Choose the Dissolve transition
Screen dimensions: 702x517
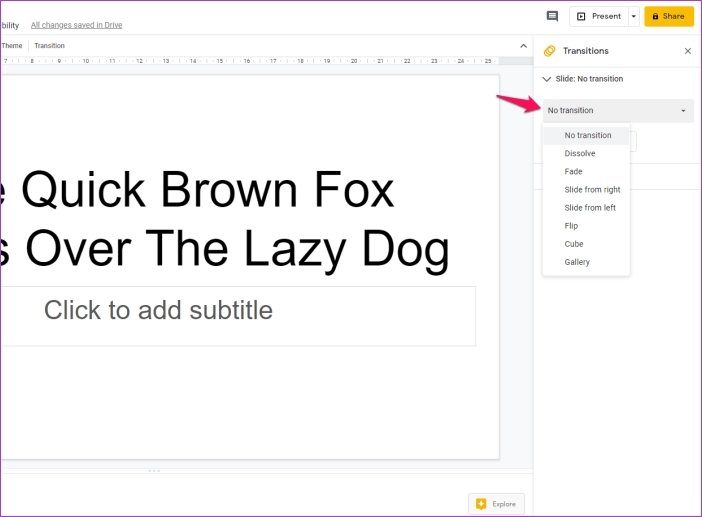point(586,154)
